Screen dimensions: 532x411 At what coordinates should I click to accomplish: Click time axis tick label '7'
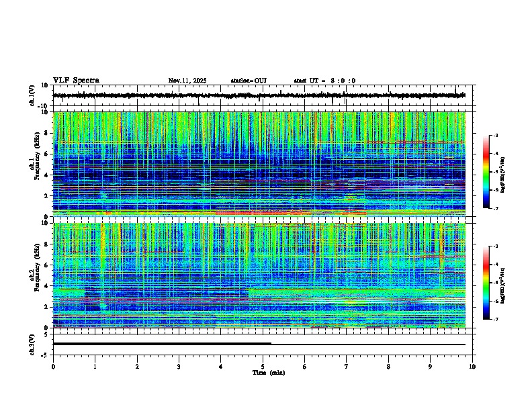pos(347,367)
